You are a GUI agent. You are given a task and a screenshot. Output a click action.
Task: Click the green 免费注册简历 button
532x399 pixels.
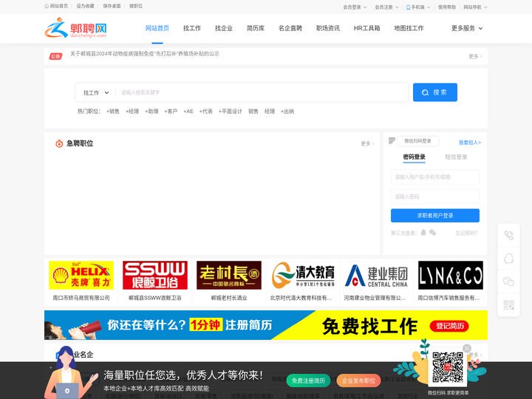point(308,381)
